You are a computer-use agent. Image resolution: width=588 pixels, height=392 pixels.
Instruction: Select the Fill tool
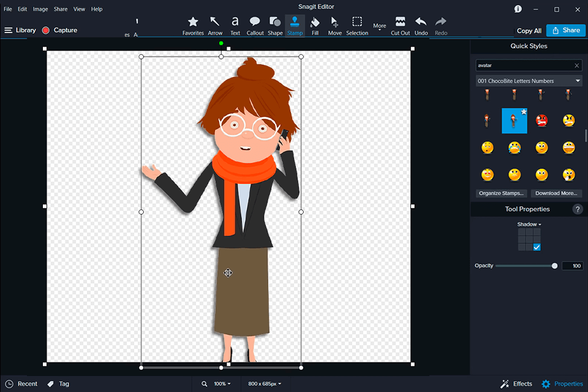click(315, 26)
